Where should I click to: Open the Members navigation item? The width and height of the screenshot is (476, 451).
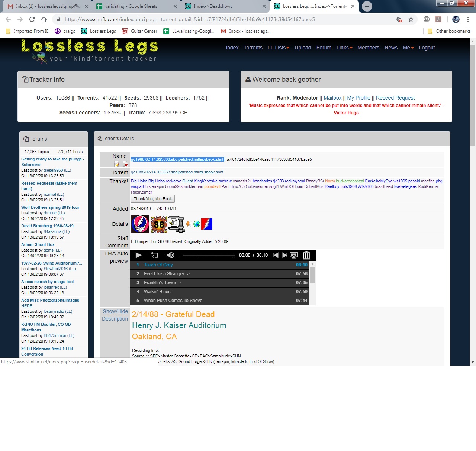coord(369,48)
